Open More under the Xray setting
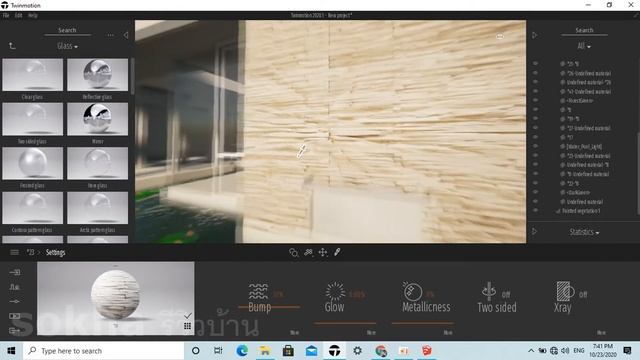The image size is (640, 360). point(601,333)
